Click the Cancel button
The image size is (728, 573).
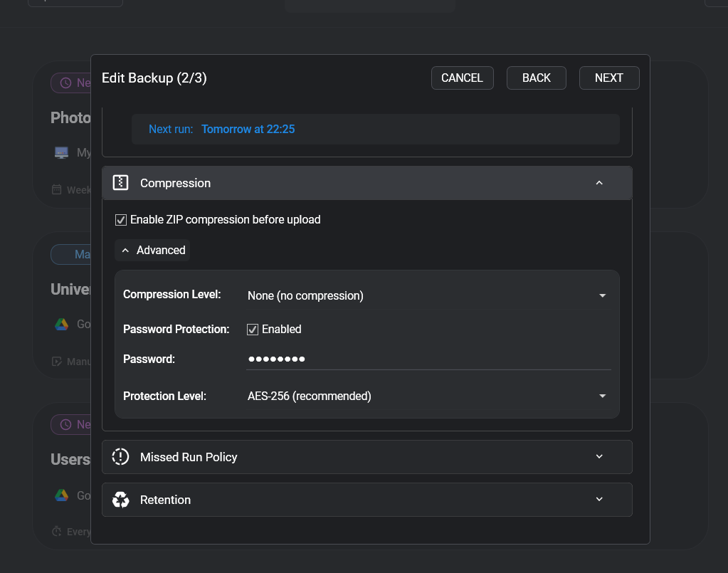tap(462, 78)
